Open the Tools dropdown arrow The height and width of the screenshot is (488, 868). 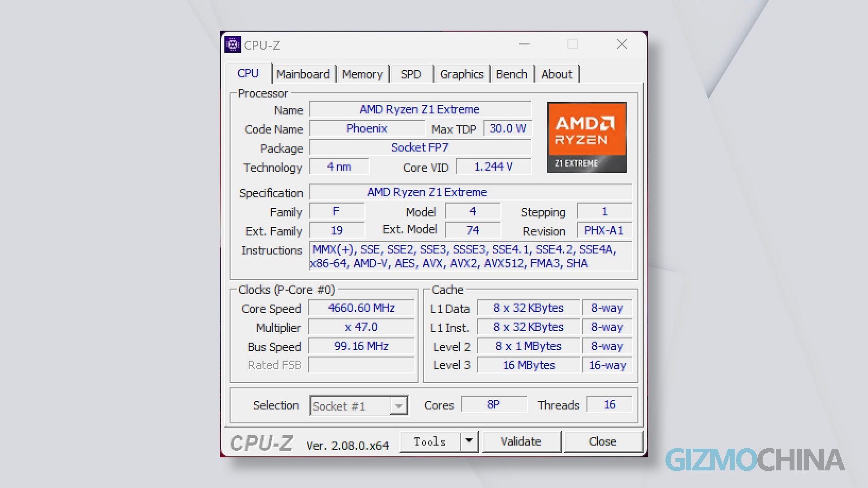[x=469, y=441]
